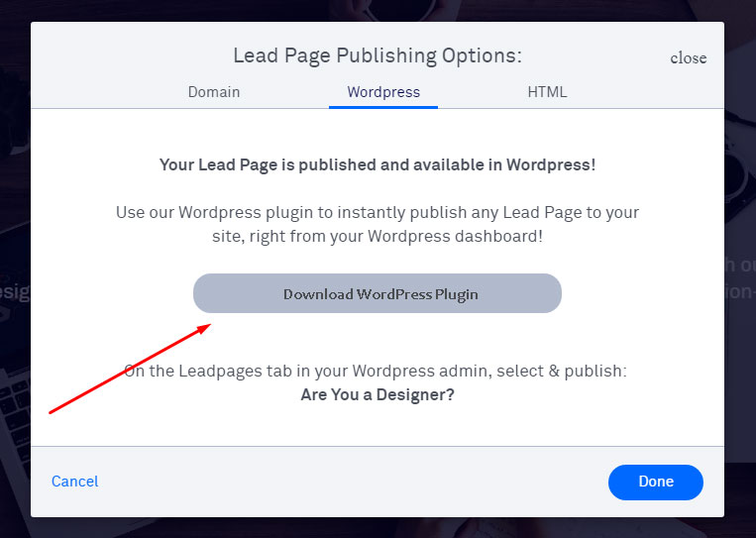
Task: Cancel the publishing options dialog
Action: [x=74, y=482]
